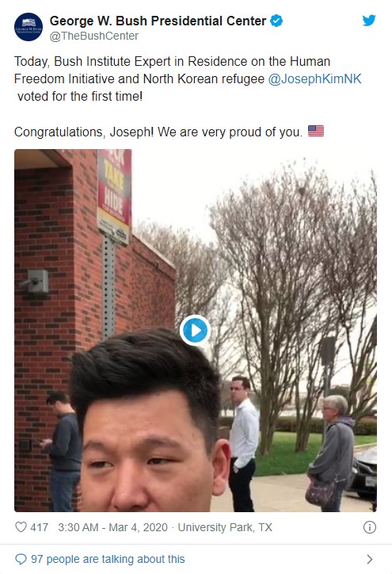
Task: Click the American flag emoji
Action: tap(316, 131)
